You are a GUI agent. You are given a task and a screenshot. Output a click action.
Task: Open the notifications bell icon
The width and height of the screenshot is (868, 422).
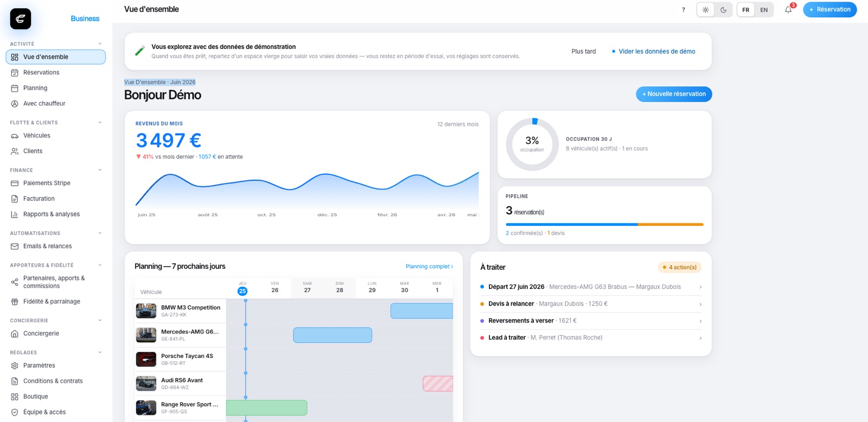coord(788,10)
